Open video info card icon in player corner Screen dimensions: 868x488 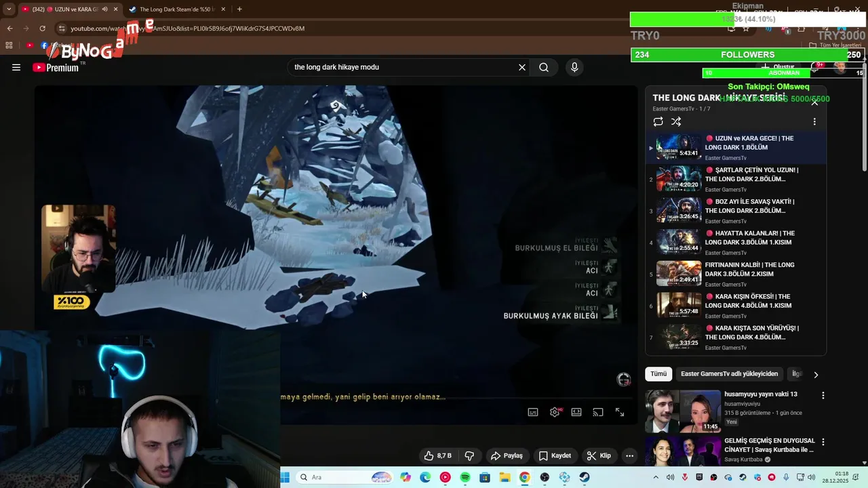pyautogui.click(x=624, y=380)
